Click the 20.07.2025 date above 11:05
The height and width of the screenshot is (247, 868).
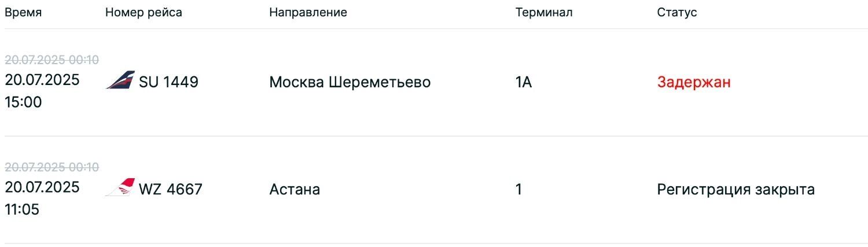(x=42, y=187)
